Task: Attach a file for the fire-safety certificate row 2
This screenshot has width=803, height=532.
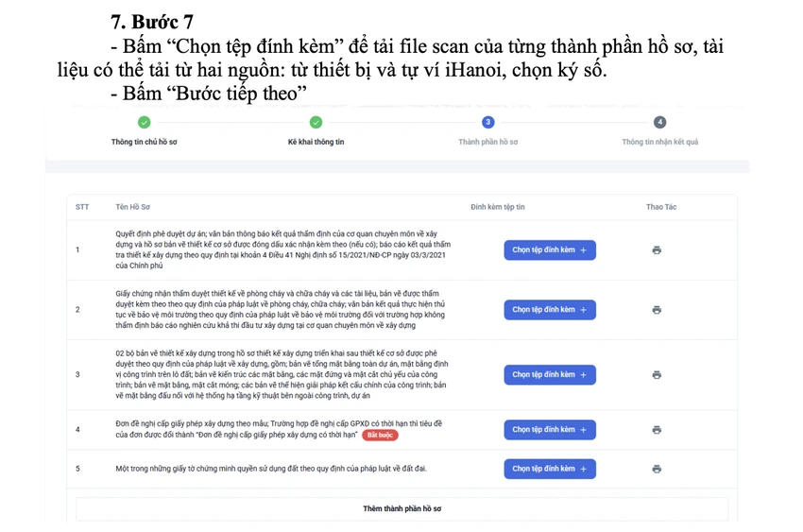Action: pos(550,310)
